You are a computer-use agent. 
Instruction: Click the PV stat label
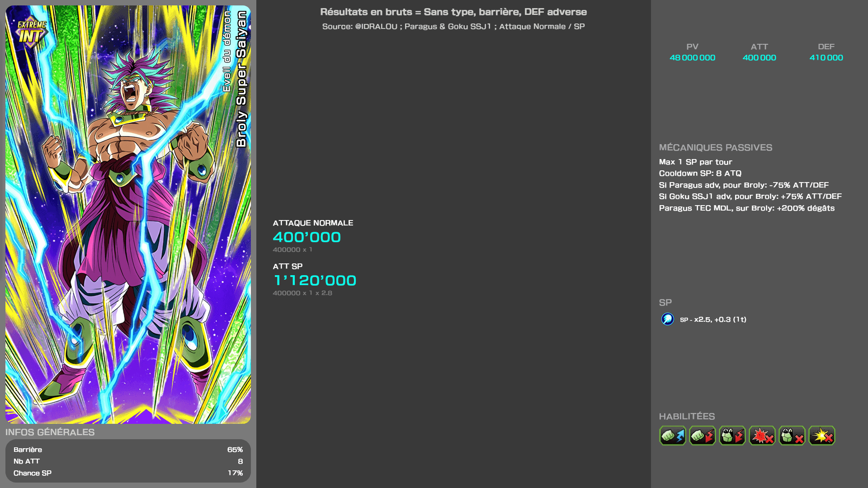(692, 47)
